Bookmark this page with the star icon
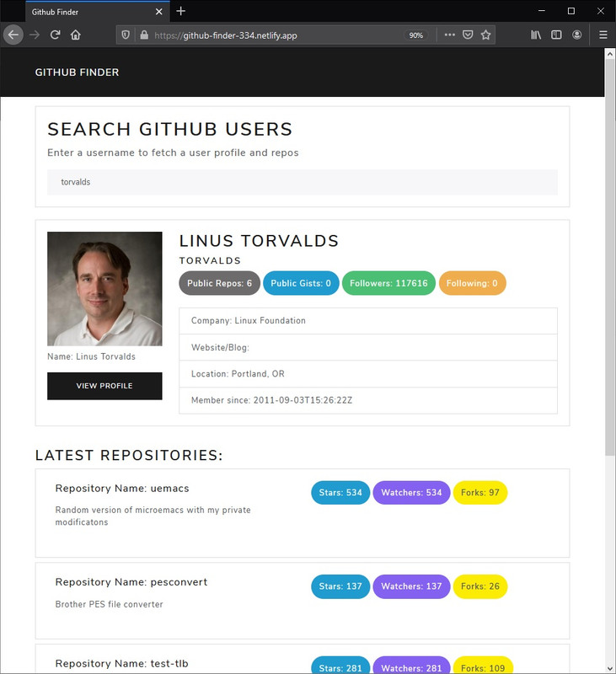This screenshot has width=616, height=674. coord(485,35)
